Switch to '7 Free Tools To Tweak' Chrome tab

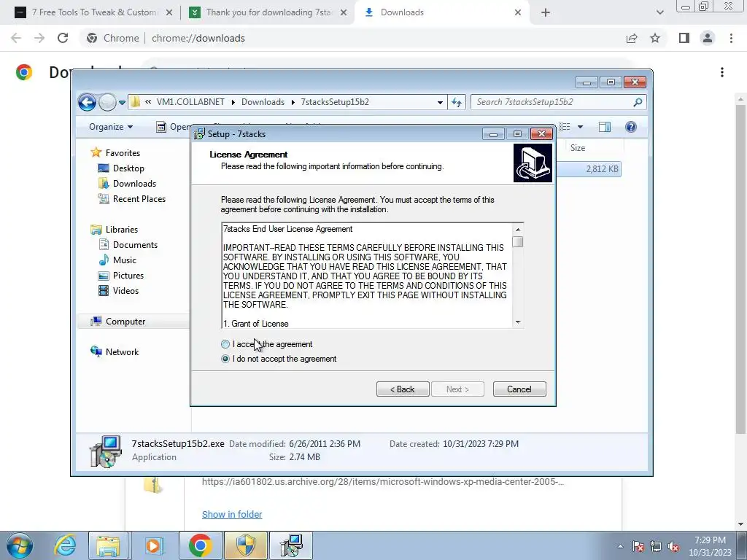[93, 12]
